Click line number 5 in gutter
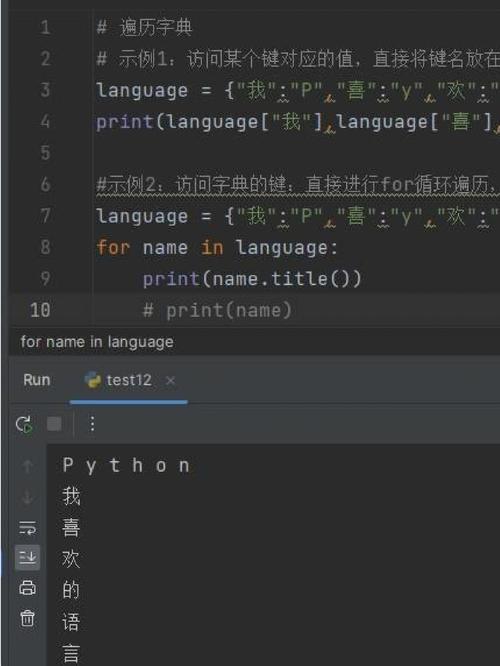Screen dimensions: 500x666 [x=45, y=153]
